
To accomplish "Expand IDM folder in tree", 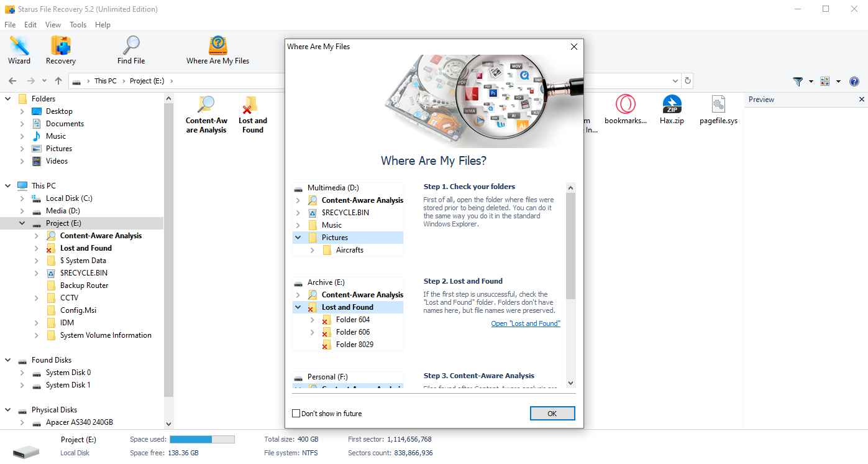I will 37,323.
